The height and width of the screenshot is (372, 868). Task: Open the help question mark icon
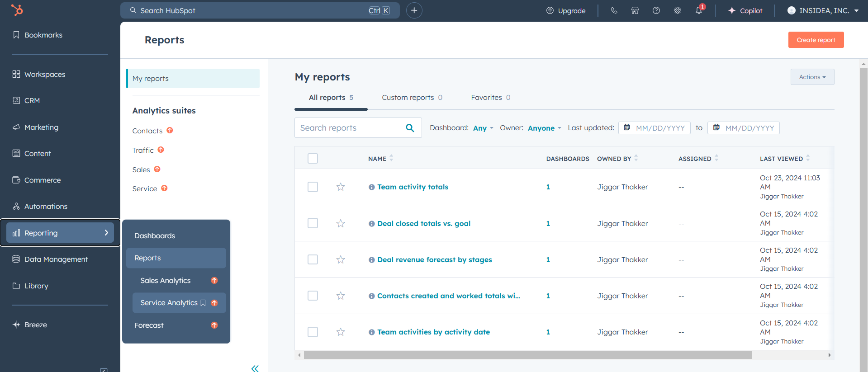click(x=656, y=10)
